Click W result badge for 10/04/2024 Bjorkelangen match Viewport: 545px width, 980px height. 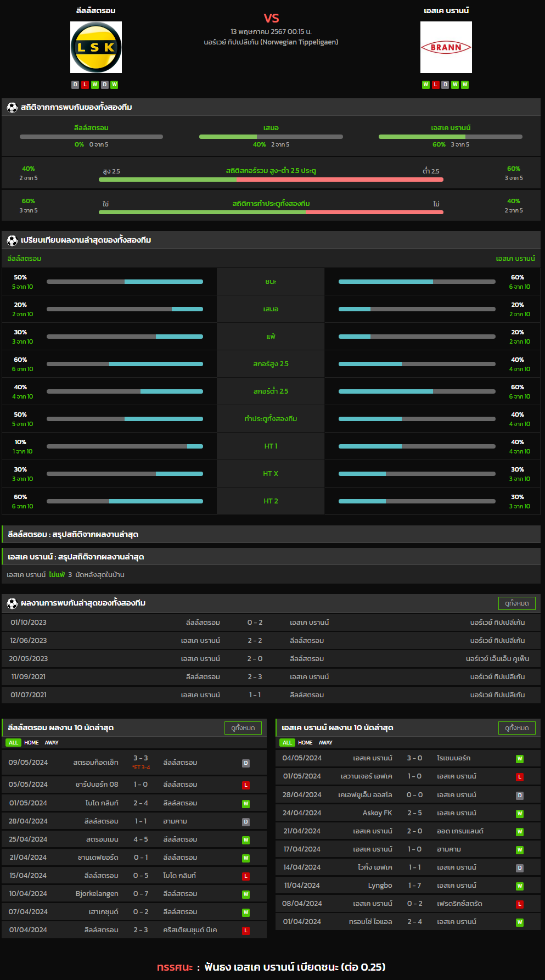pos(246,894)
